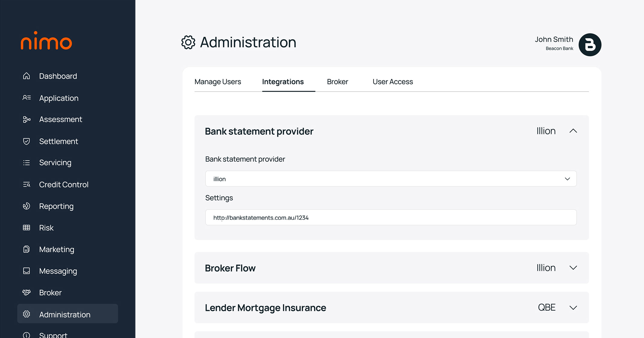Click the Reporting pie chart icon

[x=27, y=206]
